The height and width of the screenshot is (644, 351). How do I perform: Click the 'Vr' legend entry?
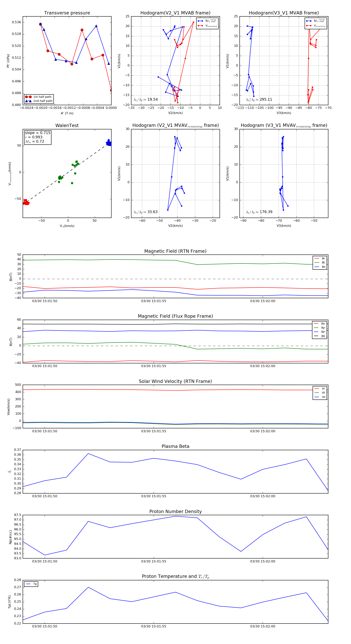tap(320, 389)
